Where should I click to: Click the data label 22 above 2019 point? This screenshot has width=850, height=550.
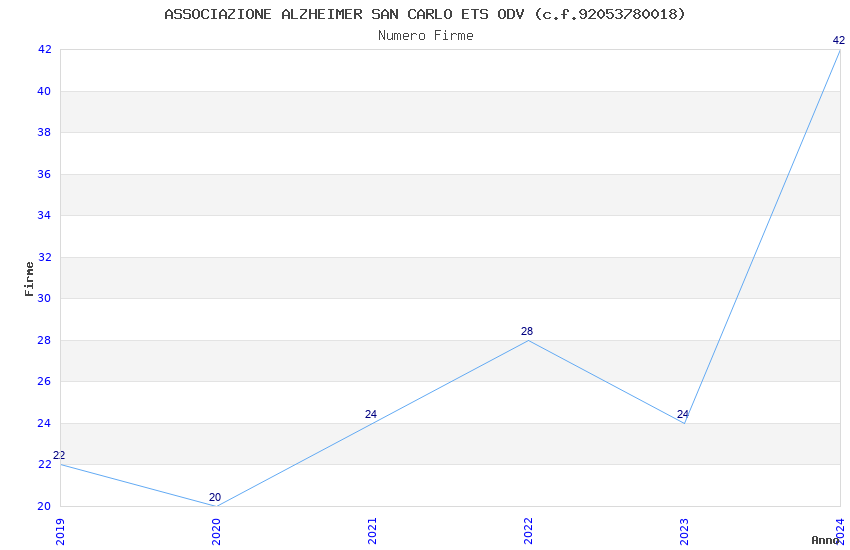(59, 455)
